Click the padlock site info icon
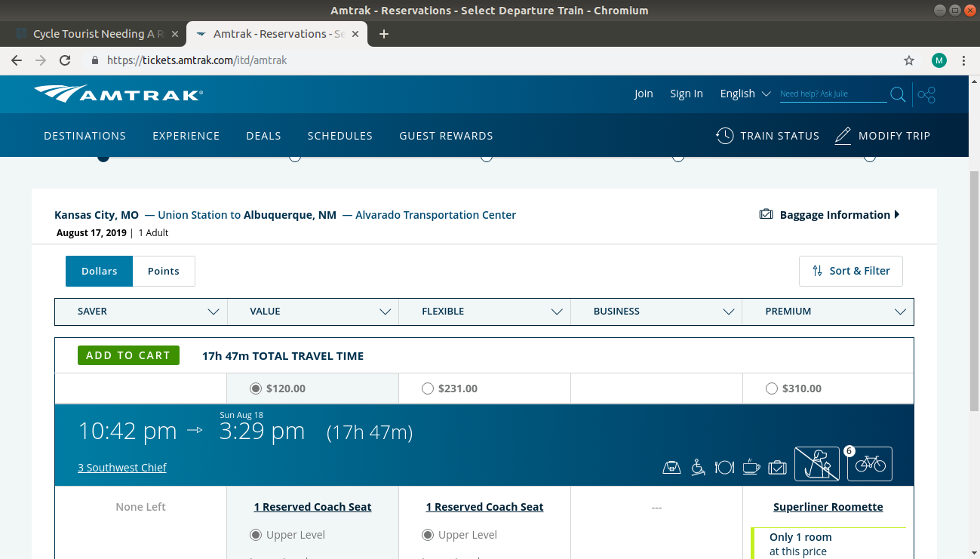980x559 pixels. (x=95, y=60)
